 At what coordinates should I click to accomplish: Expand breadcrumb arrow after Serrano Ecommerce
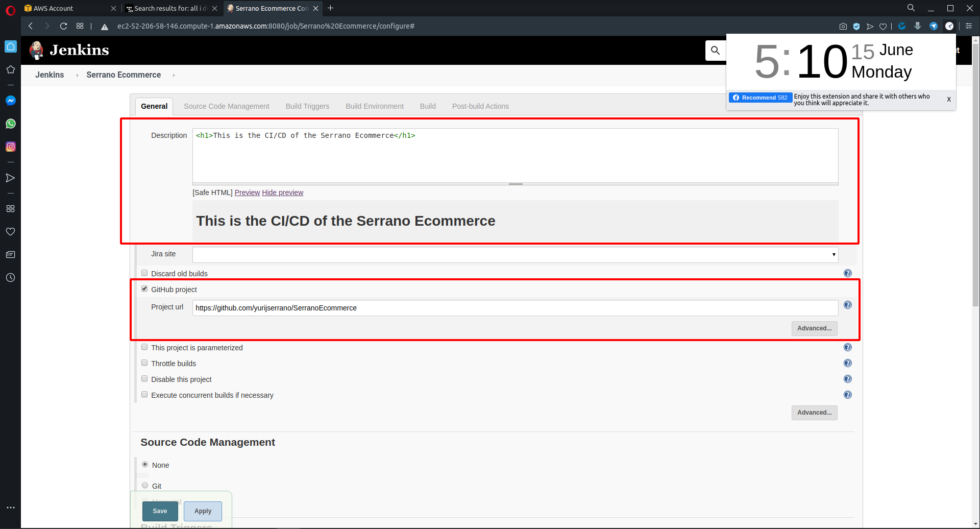(174, 75)
